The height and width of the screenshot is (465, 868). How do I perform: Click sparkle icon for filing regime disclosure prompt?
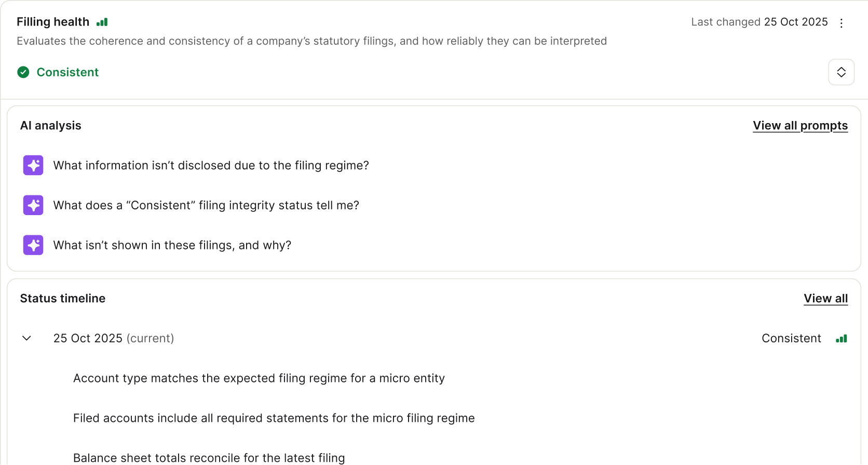(x=33, y=165)
